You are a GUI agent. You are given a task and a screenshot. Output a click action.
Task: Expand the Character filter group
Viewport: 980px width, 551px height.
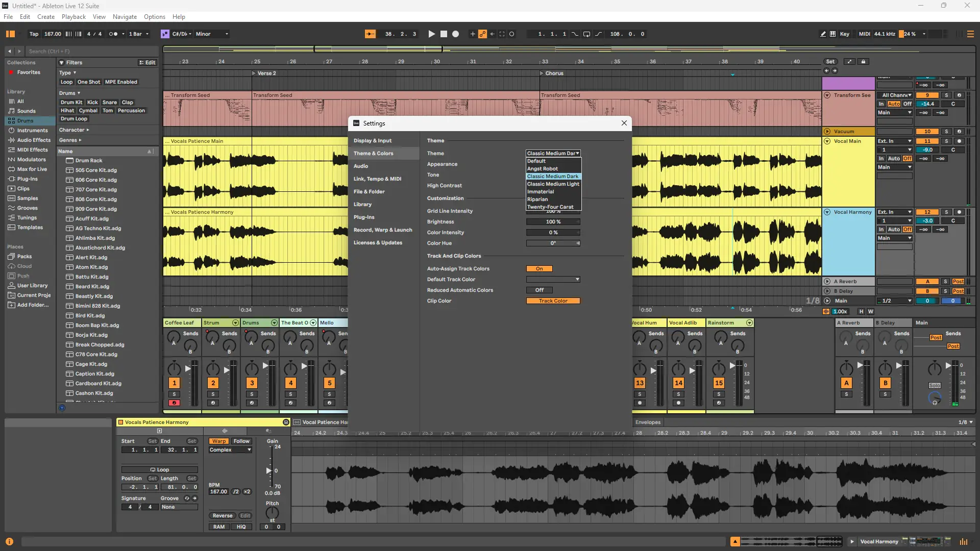coord(74,130)
